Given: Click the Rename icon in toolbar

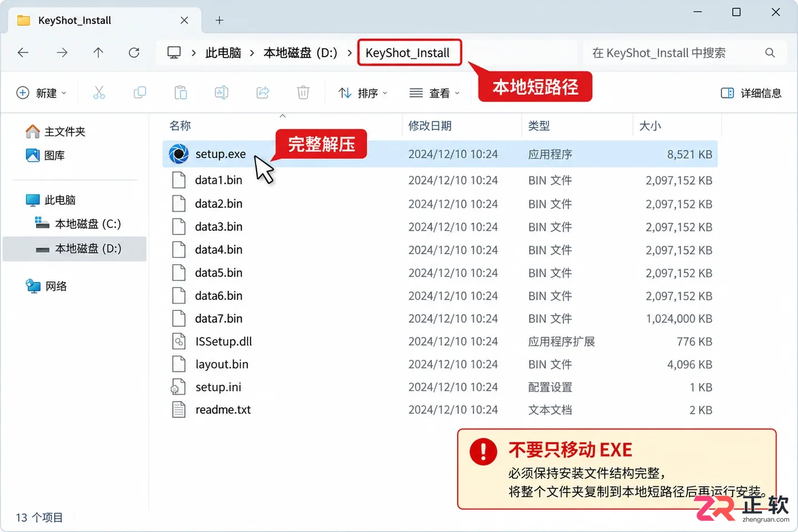Looking at the screenshot, I should click(x=222, y=93).
